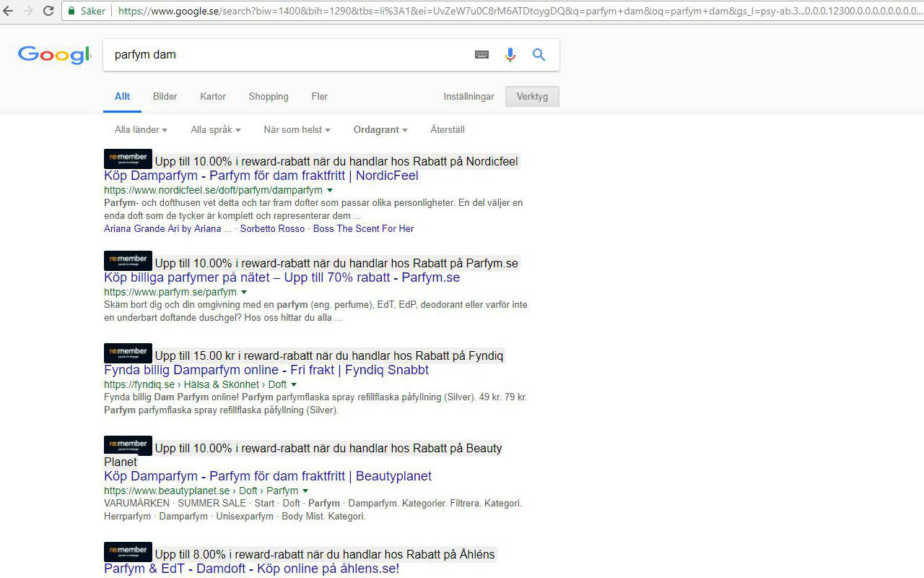Open Köp Damparfym NordicFeel result
This screenshot has width=924, height=578.
click(x=261, y=176)
